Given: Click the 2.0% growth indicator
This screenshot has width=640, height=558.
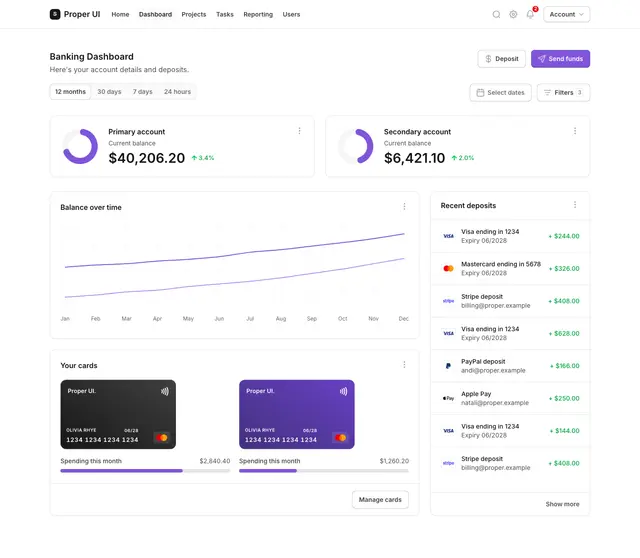Looking at the screenshot, I should pos(462,158).
